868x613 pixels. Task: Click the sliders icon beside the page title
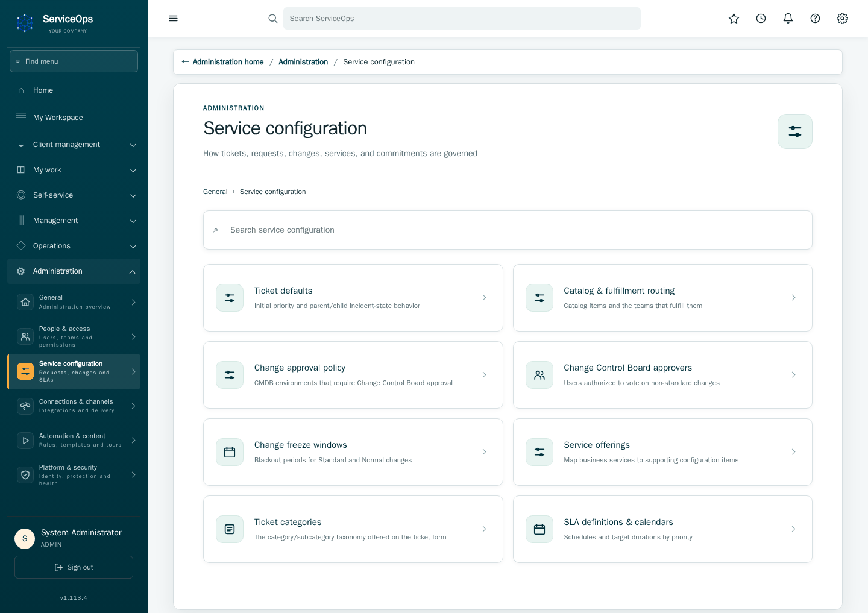coord(795,131)
